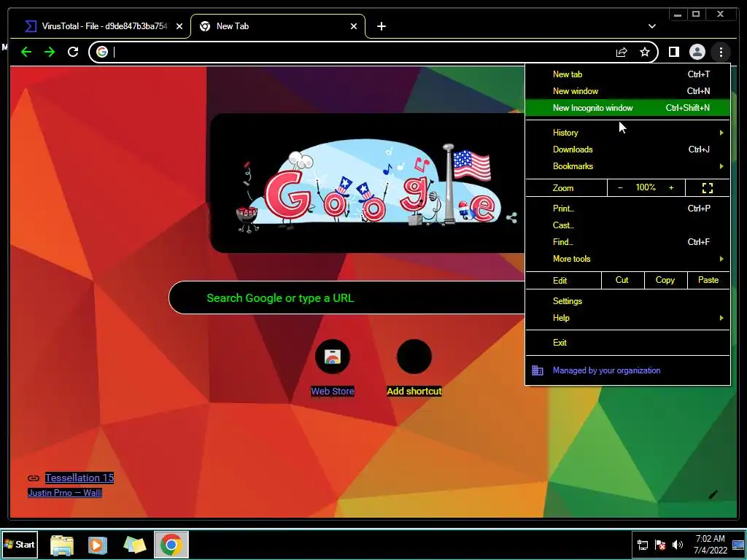This screenshot has height=560, width=747.
Task: Go forward with the green forward arrow
Action: point(50,52)
